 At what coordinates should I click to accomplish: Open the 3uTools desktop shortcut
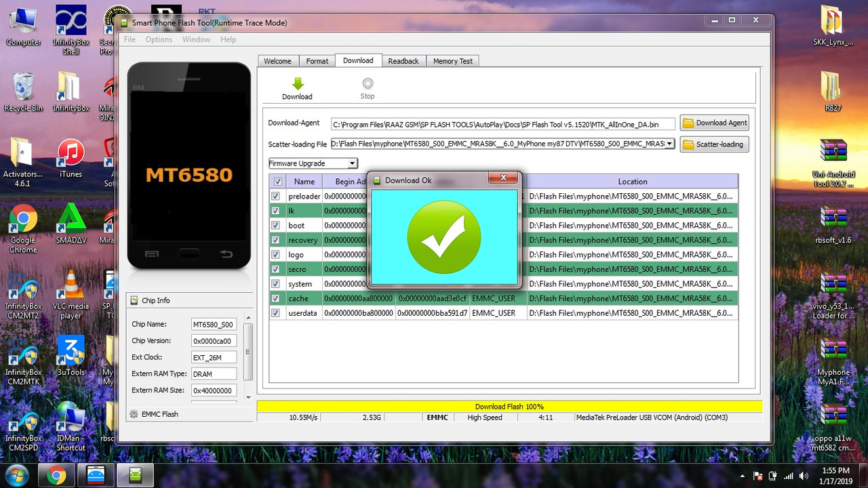click(71, 357)
